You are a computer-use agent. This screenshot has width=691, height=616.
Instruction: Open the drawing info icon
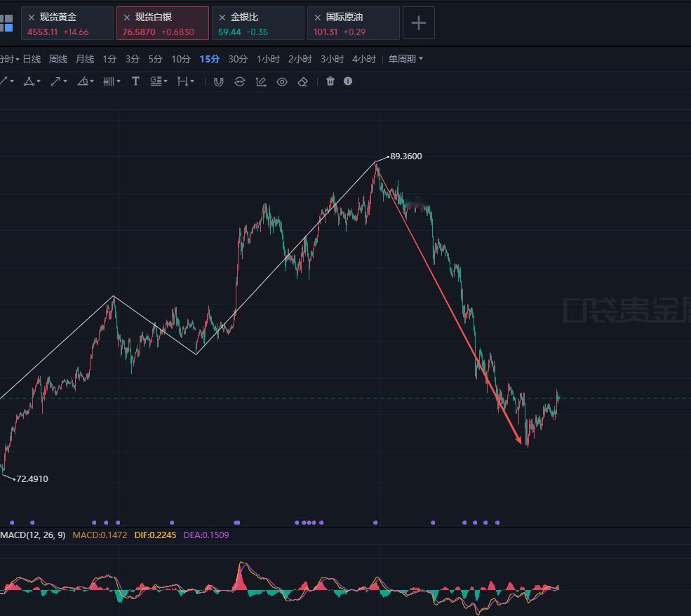(348, 81)
